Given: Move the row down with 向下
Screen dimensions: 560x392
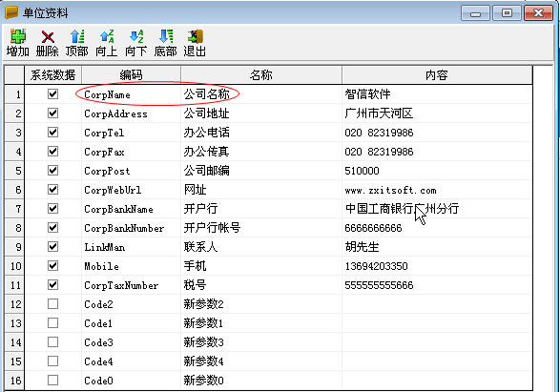Looking at the screenshot, I should (x=136, y=43).
